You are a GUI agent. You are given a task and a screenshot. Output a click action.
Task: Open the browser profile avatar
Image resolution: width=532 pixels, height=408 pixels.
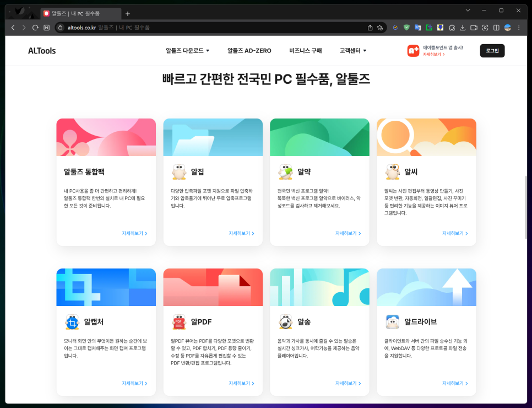[508, 28]
